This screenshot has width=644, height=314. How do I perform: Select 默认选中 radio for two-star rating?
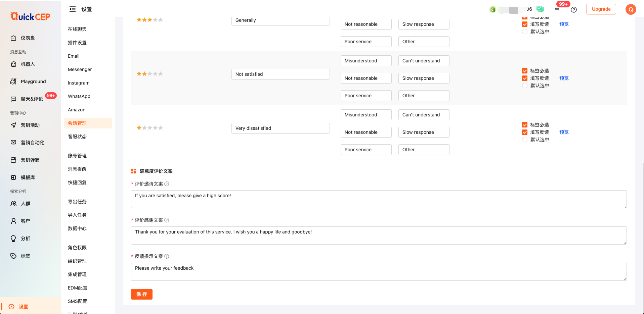click(x=525, y=86)
